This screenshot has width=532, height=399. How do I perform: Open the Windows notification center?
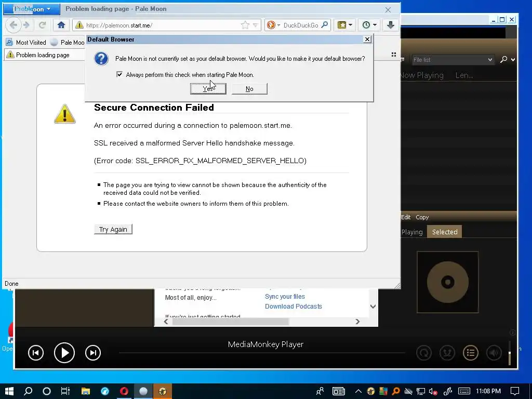pos(515,391)
